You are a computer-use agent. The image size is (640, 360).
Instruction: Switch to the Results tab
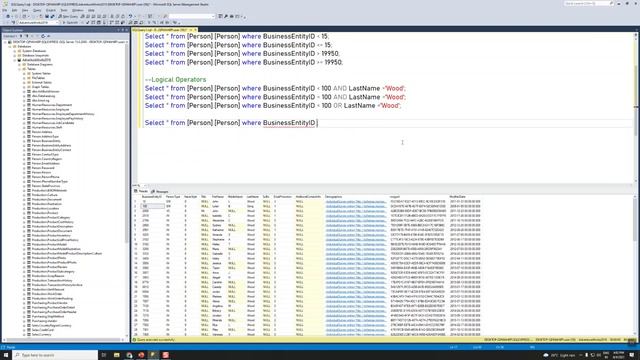pos(141,191)
